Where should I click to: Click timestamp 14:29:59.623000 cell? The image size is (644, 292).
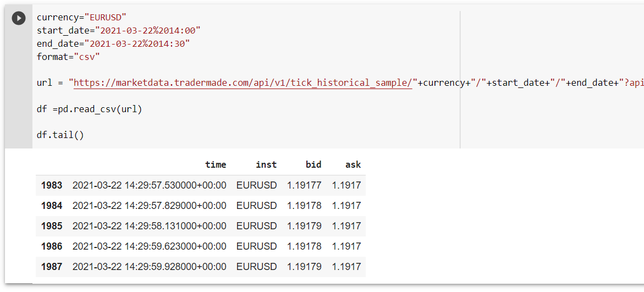pos(150,246)
